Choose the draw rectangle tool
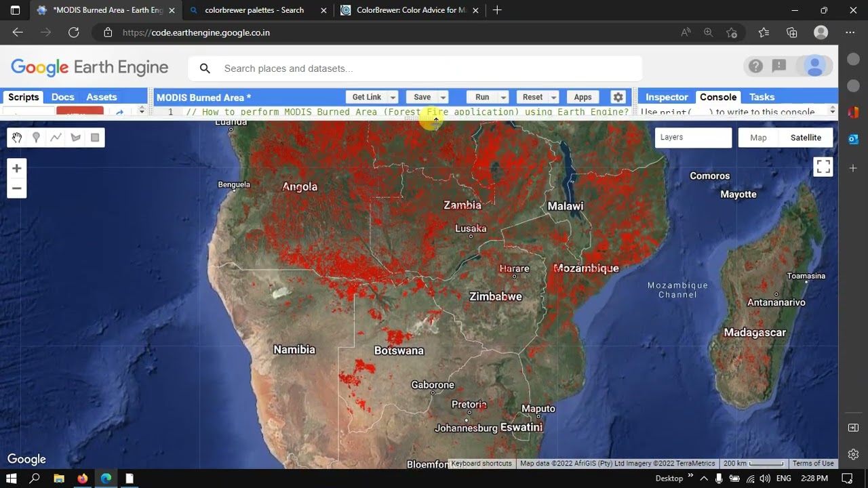 pyautogui.click(x=95, y=138)
